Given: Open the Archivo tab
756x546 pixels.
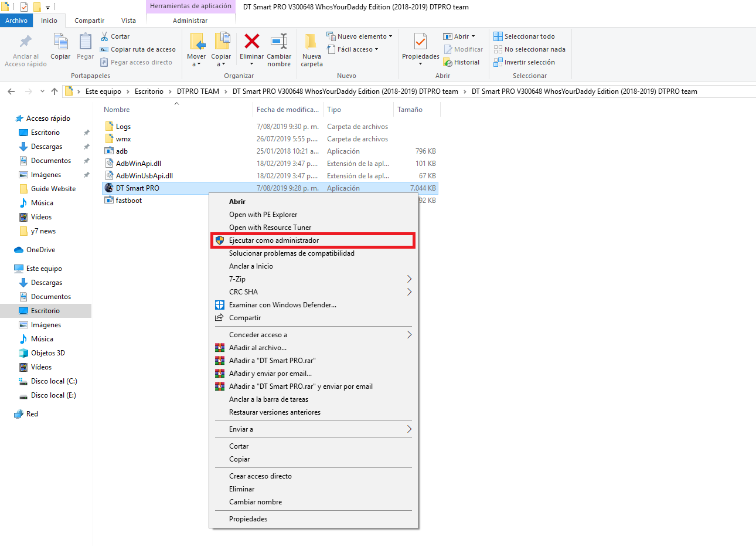Looking at the screenshot, I should click(16, 21).
